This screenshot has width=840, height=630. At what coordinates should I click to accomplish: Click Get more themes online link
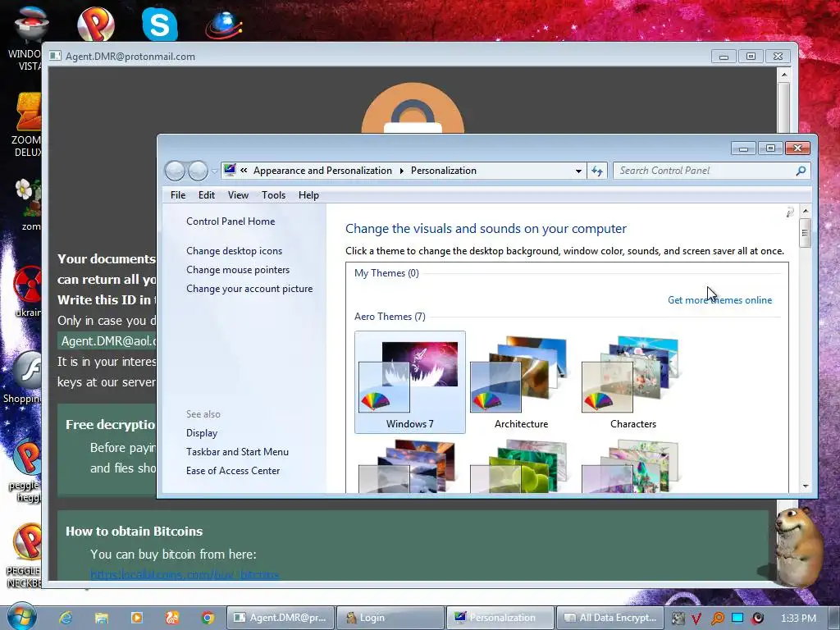coord(719,300)
